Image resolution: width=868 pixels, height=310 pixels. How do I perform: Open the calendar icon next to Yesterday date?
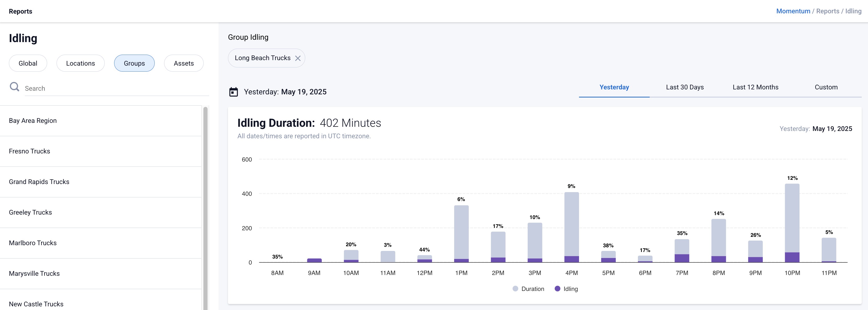pos(234,91)
